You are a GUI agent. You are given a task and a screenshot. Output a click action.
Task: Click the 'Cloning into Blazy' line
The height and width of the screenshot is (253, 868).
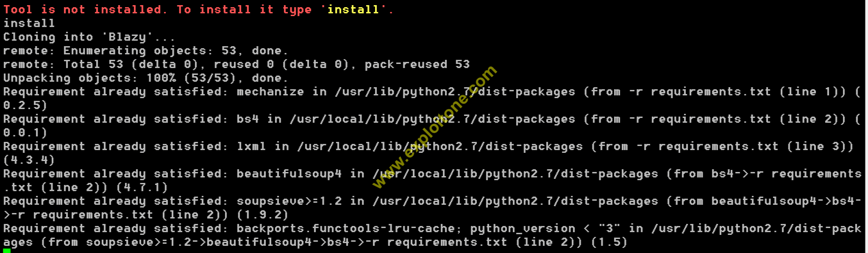pos(89,37)
